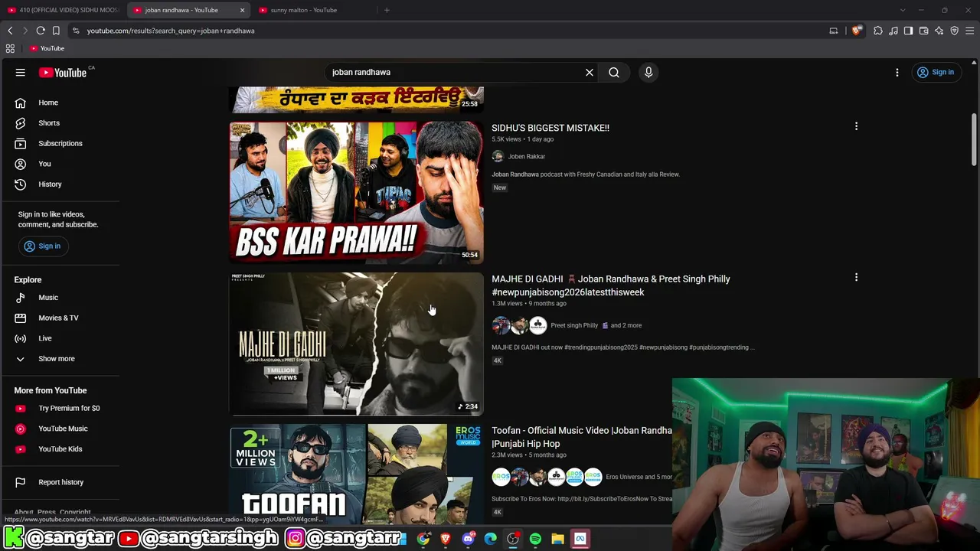Click the page vertical scrollbar thumb
This screenshot has width=980, height=551.
point(975,139)
